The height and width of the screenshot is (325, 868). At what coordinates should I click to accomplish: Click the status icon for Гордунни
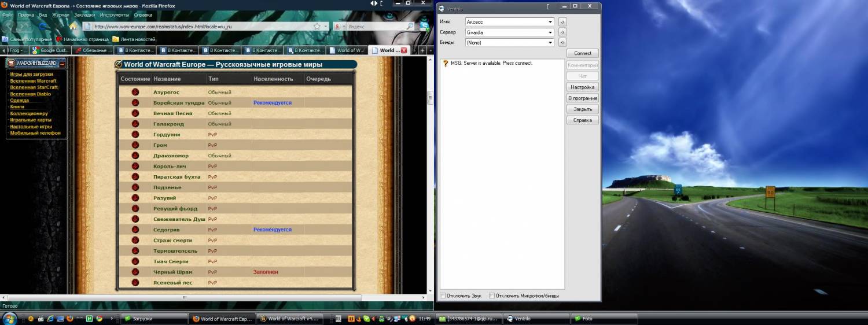pyautogui.click(x=135, y=134)
